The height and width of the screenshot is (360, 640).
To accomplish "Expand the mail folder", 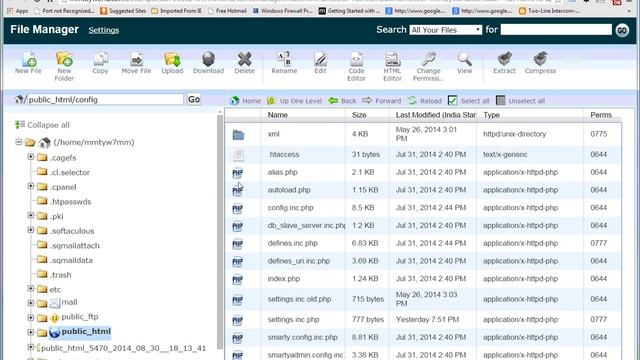I will tap(31, 303).
